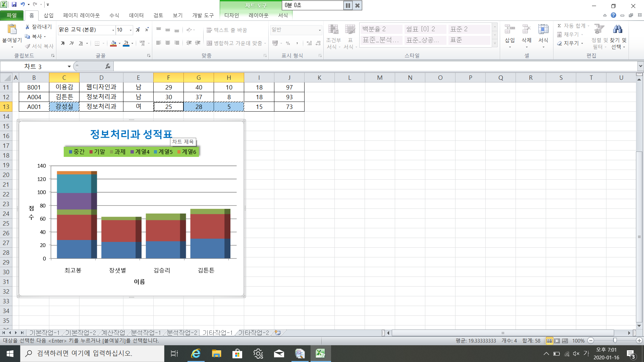Open the number format (일반) dropdown
The image size is (644, 362).
pos(319,30)
